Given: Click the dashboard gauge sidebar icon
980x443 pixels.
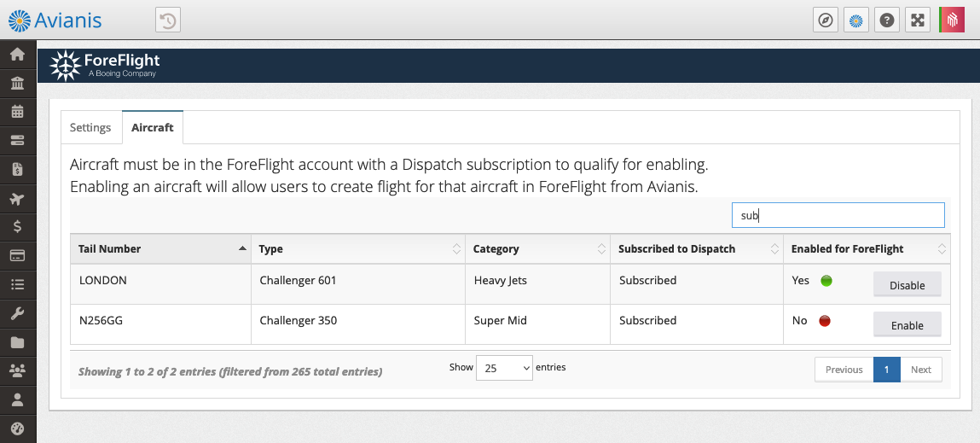Looking at the screenshot, I should pyautogui.click(x=18, y=428).
